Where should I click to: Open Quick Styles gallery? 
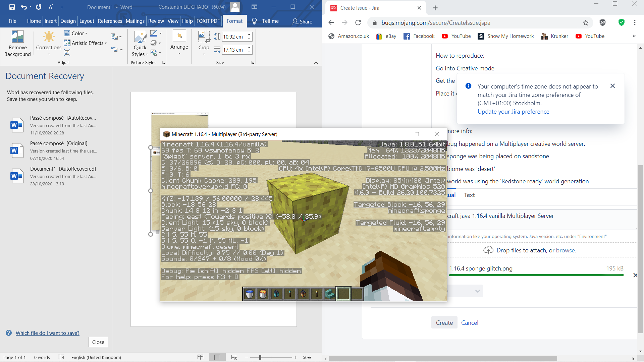point(140,44)
